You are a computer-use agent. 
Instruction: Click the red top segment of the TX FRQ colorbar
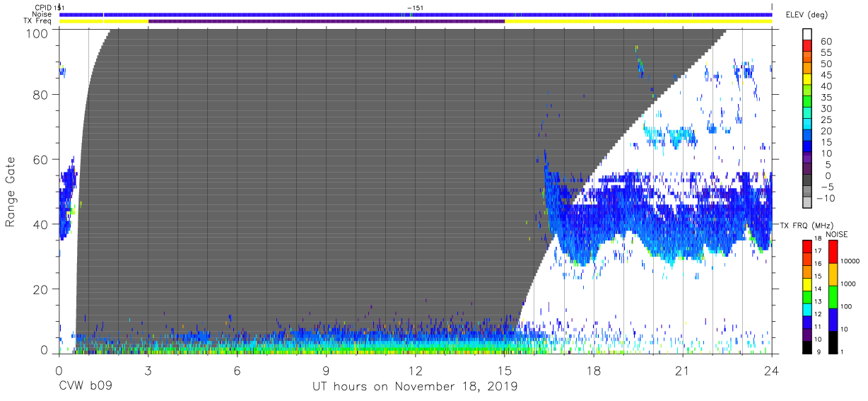(807, 247)
